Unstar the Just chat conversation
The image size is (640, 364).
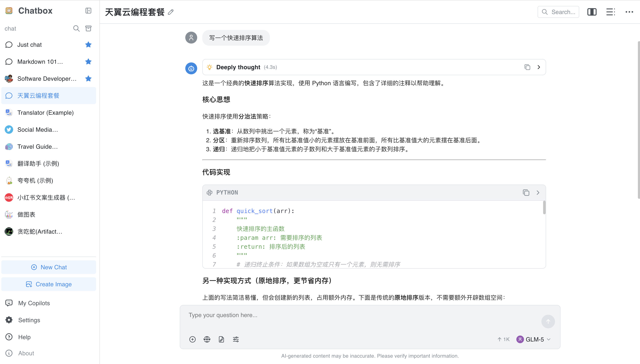pyautogui.click(x=88, y=45)
